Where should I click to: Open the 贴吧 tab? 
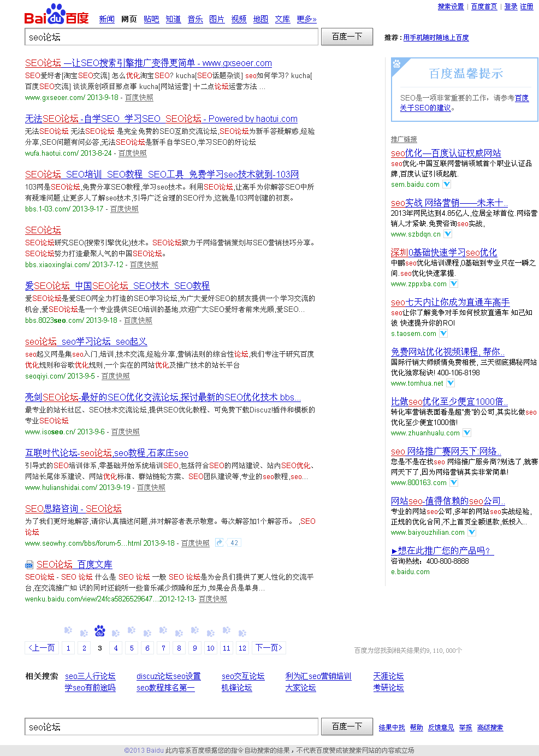coord(151,19)
